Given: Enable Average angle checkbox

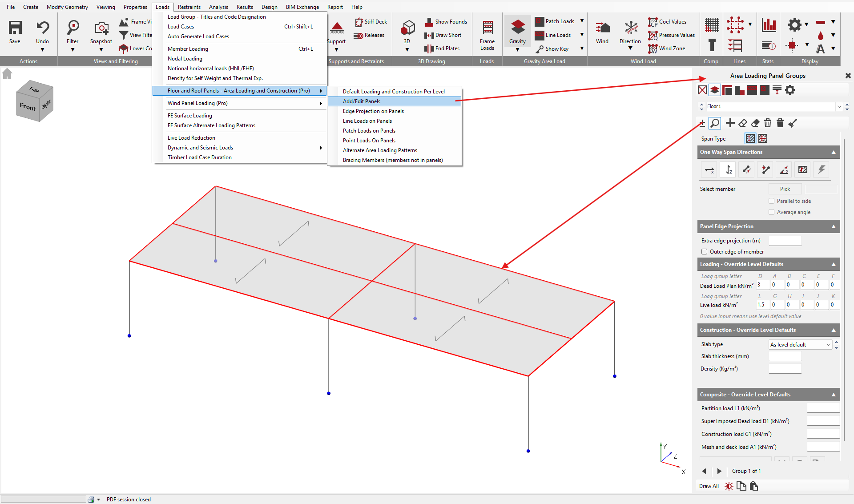Looking at the screenshot, I should point(772,212).
